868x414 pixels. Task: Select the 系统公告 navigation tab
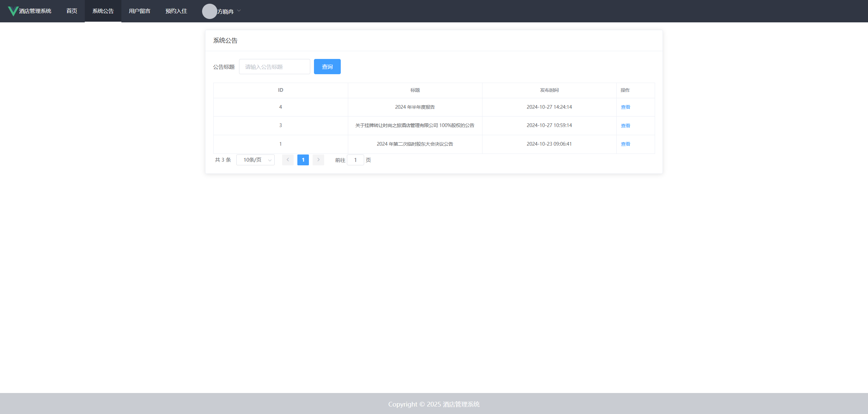(x=103, y=11)
